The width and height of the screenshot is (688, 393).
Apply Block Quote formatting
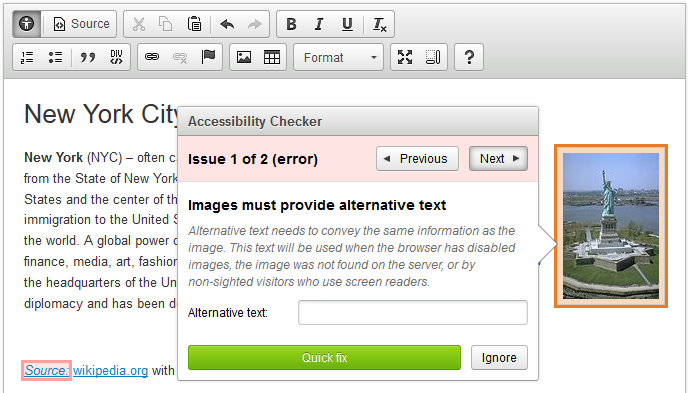pos(88,57)
